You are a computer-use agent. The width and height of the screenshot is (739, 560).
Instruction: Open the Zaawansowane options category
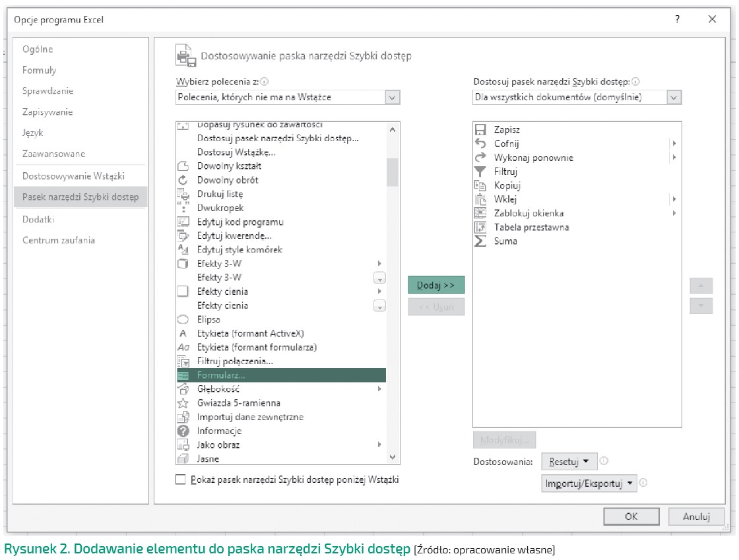click(x=53, y=154)
